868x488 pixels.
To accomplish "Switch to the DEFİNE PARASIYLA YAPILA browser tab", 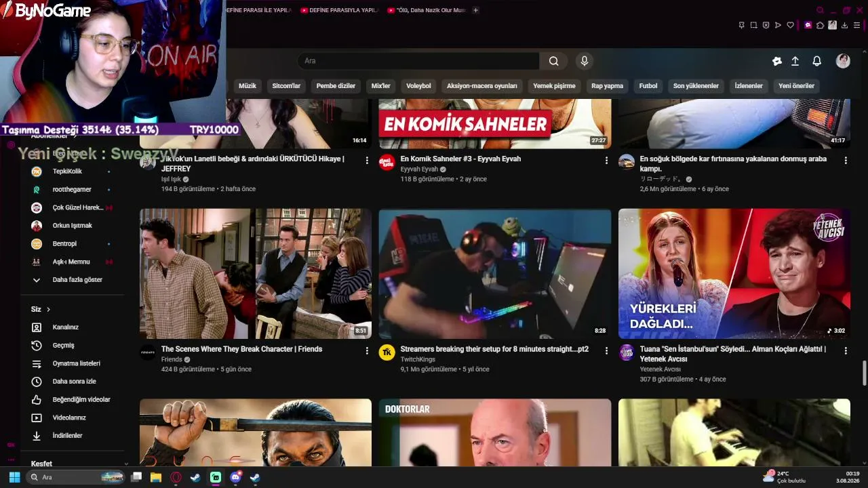I will pos(339,10).
